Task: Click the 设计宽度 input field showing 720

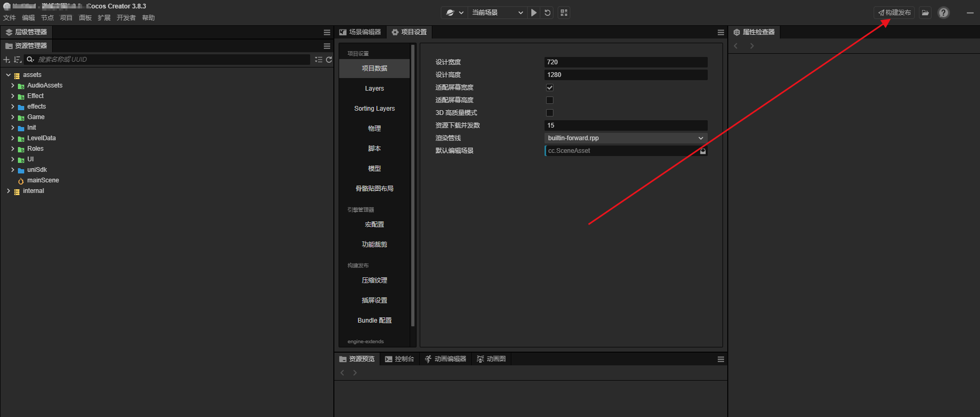Action: 625,62
